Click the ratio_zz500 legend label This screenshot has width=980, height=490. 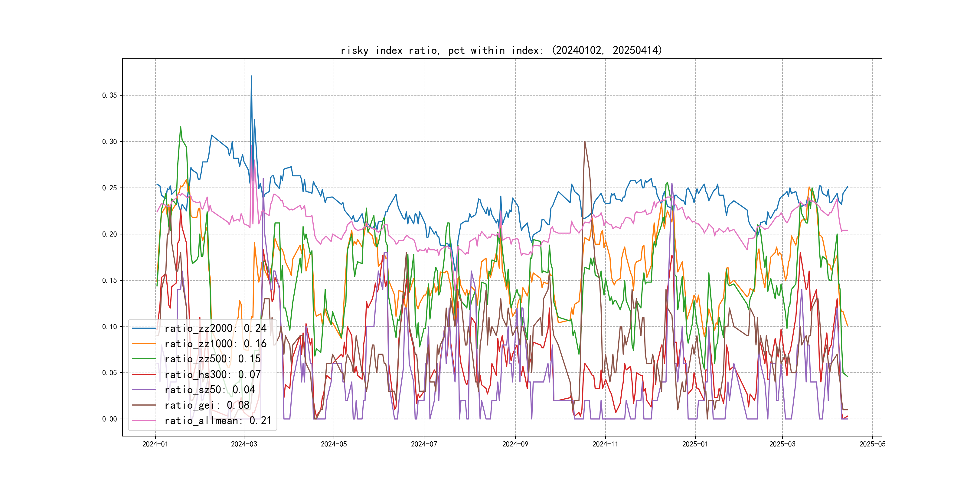(212, 359)
